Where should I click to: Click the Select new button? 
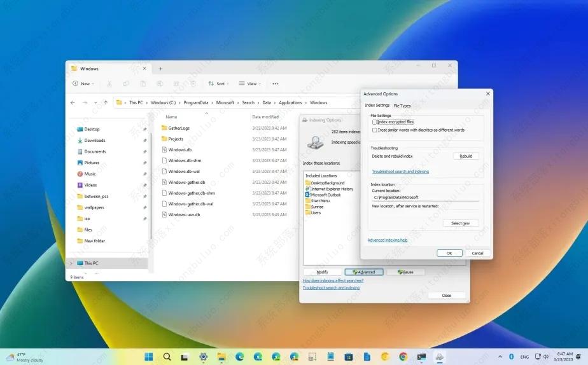(x=460, y=223)
